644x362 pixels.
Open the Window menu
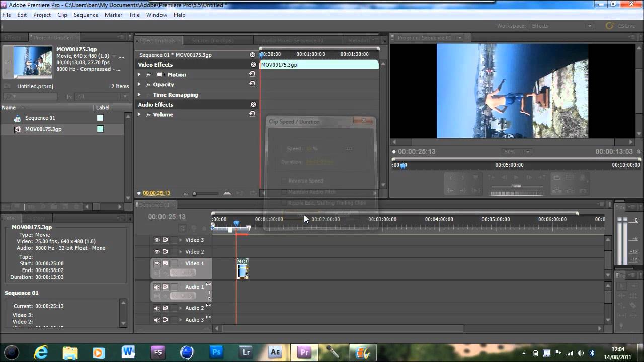click(x=156, y=15)
